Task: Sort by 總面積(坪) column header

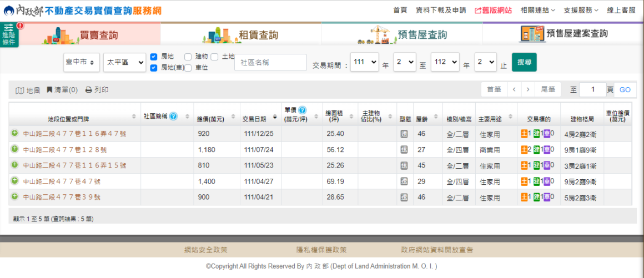Action: tap(340, 116)
